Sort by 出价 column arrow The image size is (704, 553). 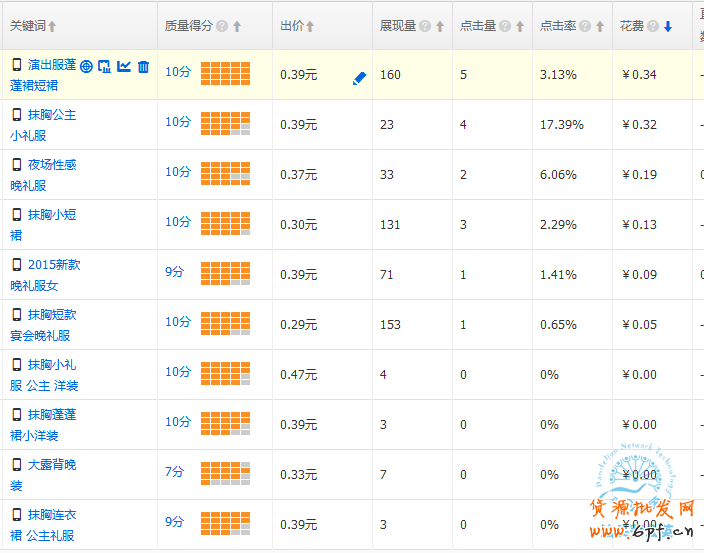[x=310, y=27]
